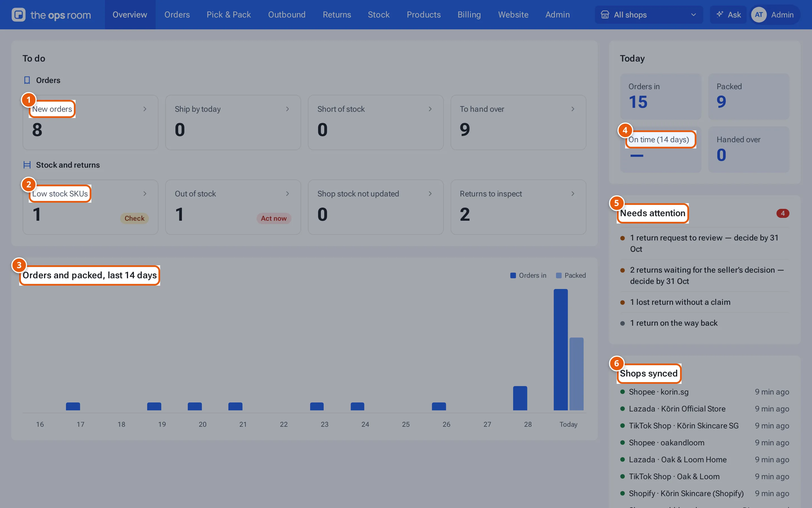Viewport: 812px width, 508px height.
Task: Expand Shop stock not updated chevron
Action: pyautogui.click(x=430, y=194)
